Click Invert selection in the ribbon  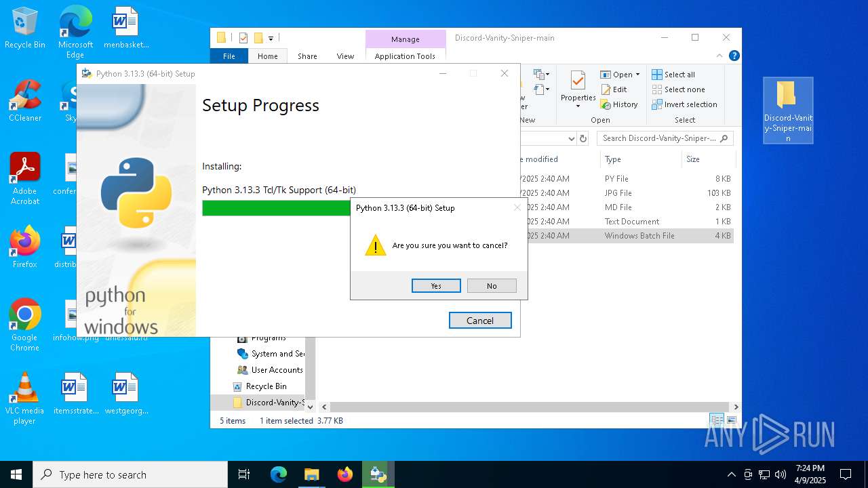[x=684, y=104]
